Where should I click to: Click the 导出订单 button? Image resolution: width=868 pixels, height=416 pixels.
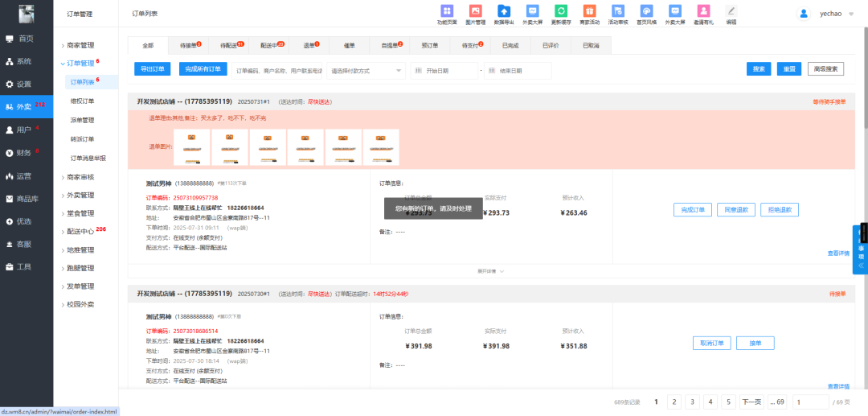click(152, 69)
